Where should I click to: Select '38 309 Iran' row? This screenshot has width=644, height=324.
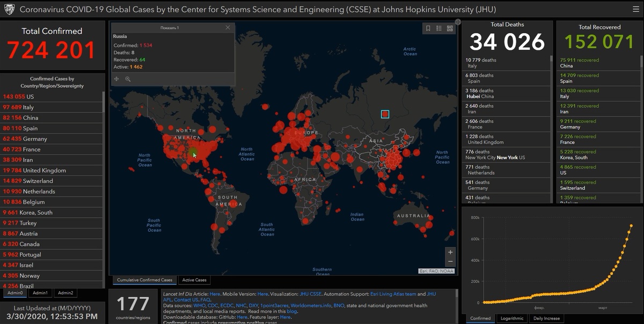52,160
